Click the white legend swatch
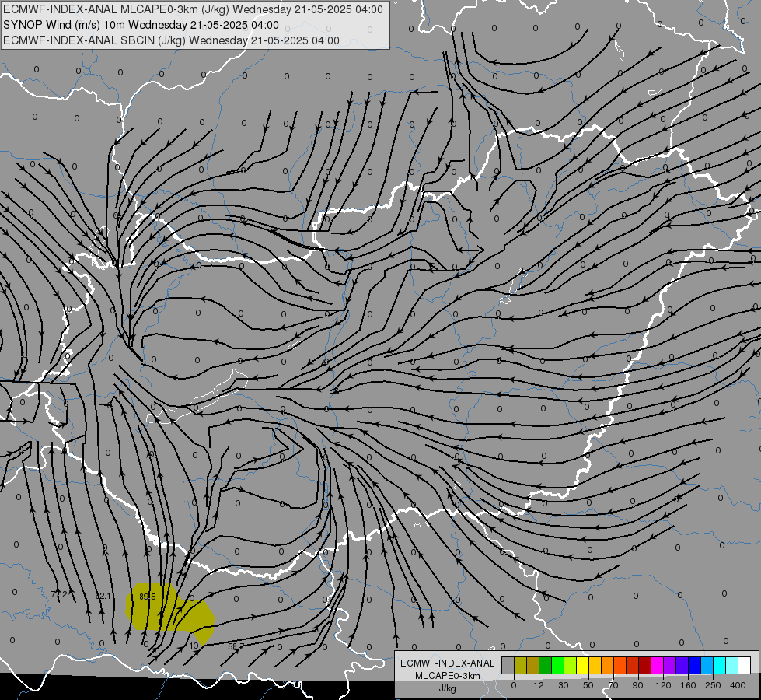Screen dimensions: 761x700 (744, 665)
